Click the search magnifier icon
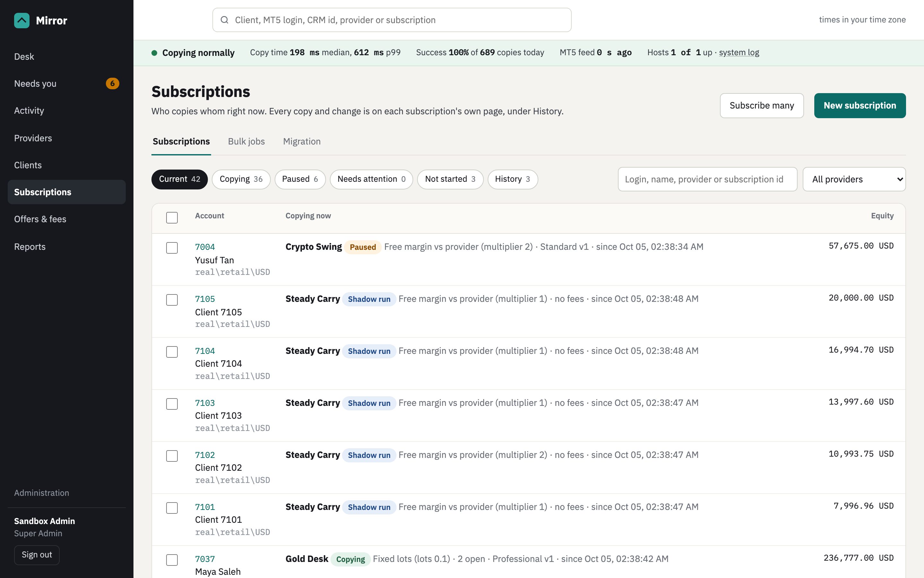The height and width of the screenshot is (578, 924). 225,20
